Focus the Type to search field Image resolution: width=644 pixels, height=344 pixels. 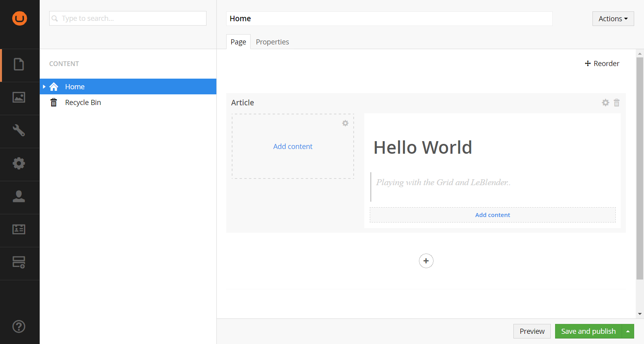128,18
